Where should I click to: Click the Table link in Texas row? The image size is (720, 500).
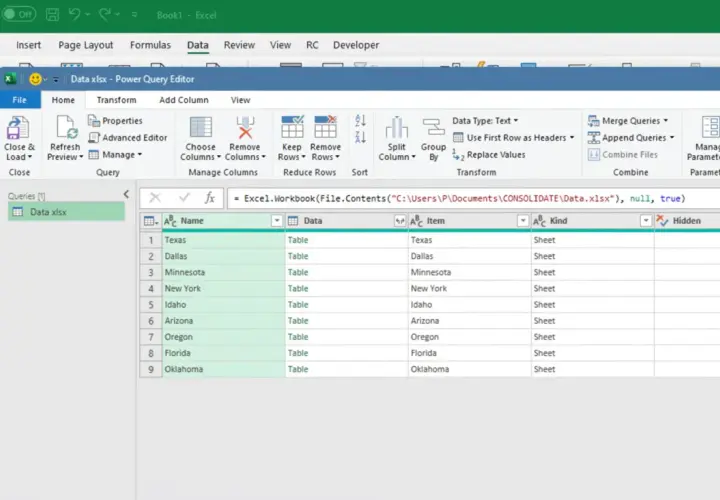[298, 240]
